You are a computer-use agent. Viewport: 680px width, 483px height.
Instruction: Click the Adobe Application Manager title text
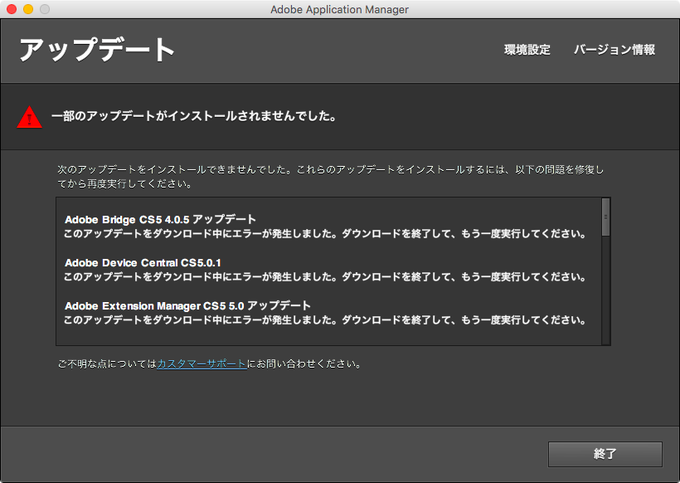click(x=340, y=9)
